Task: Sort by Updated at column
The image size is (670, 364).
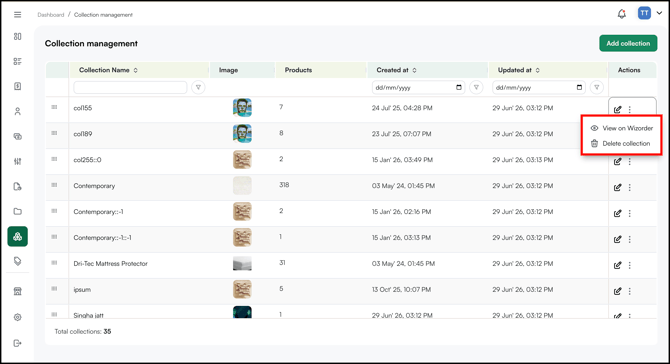Action: click(538, 70)
